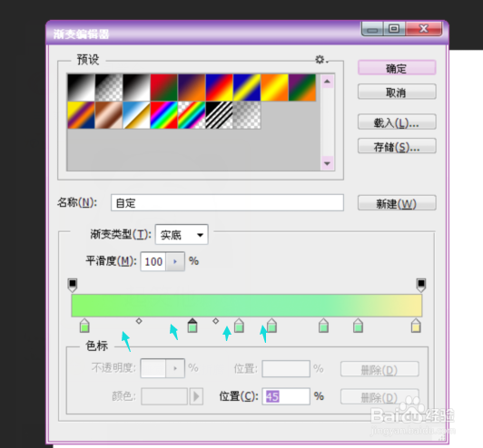Click the 删除(D) button in the opacity row

(x=379, y=369)
